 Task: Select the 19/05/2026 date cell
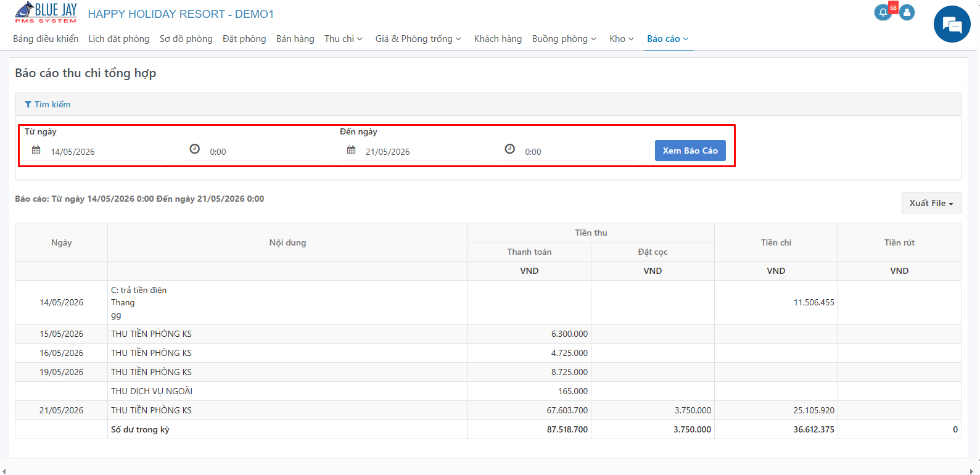pos(62,372)
